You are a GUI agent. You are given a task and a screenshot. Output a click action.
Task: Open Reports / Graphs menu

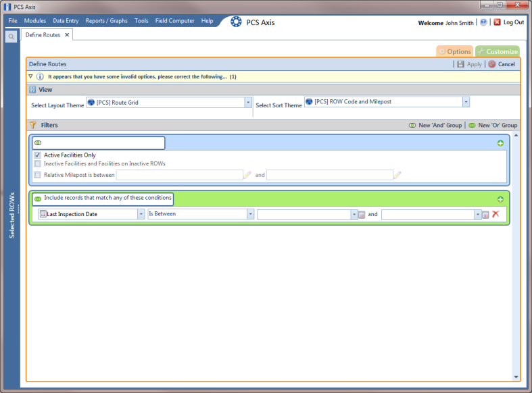[x=107, y=21]
